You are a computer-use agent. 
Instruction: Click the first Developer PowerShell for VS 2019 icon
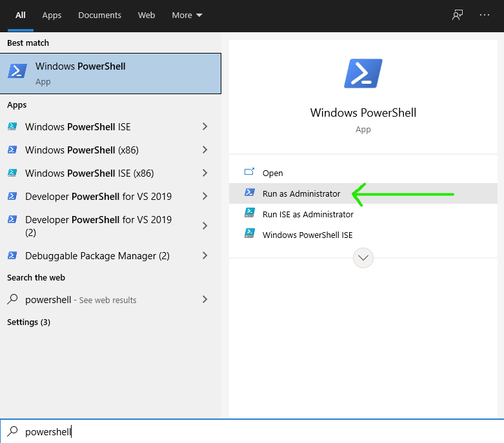click(12, 196)
